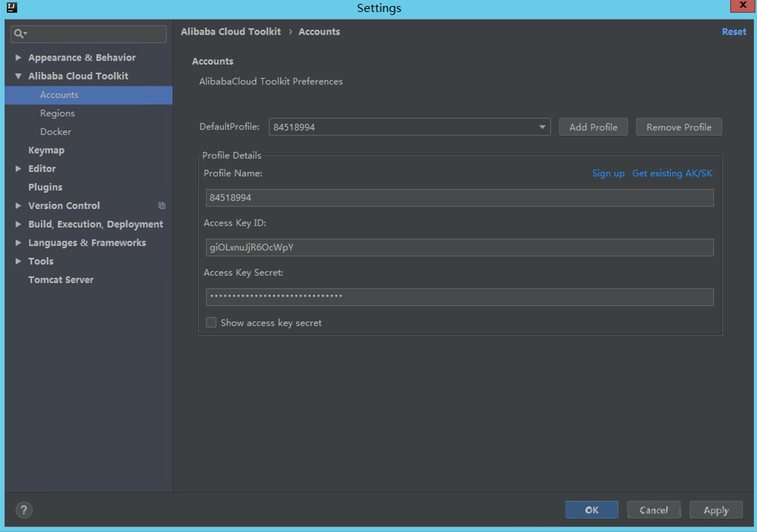Click the Remove Profile button

(678, 127)
